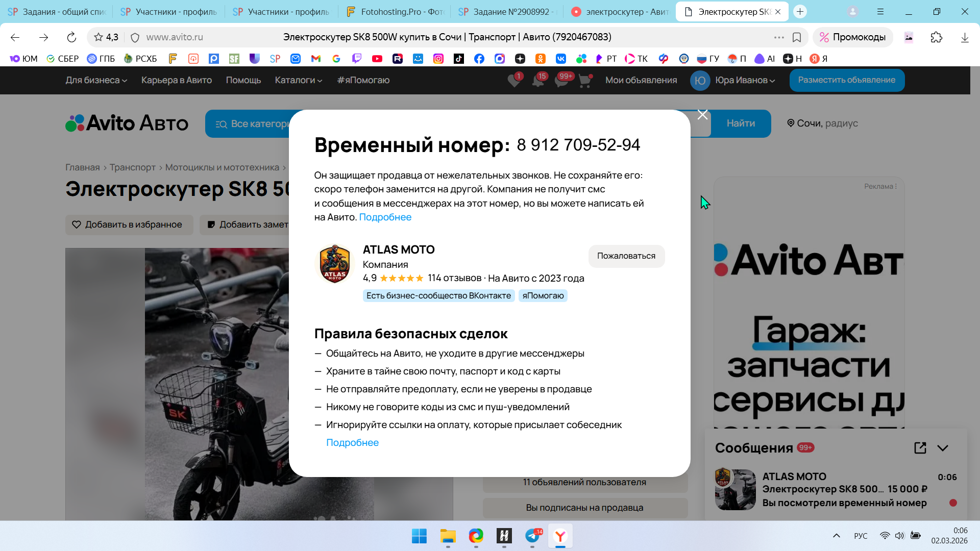980x551 pixels.
Task: Follow the Подробнее link under safety rules
Action: click(x=352, y=443)
